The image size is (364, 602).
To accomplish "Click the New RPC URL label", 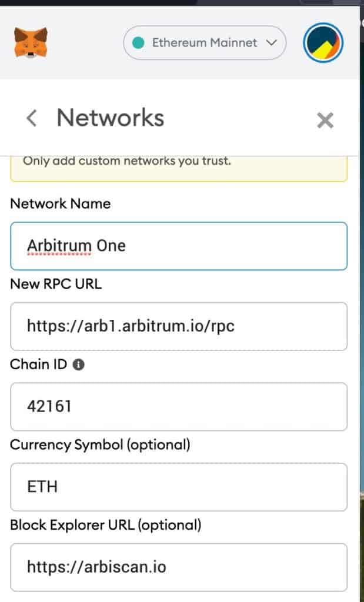I will tap(56, 284).
